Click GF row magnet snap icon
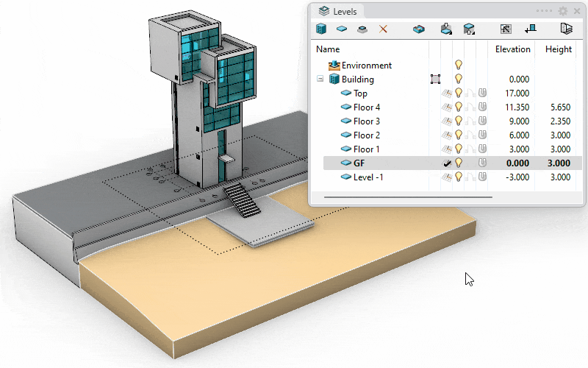The image size is (588, 368). tap(482, 163)
